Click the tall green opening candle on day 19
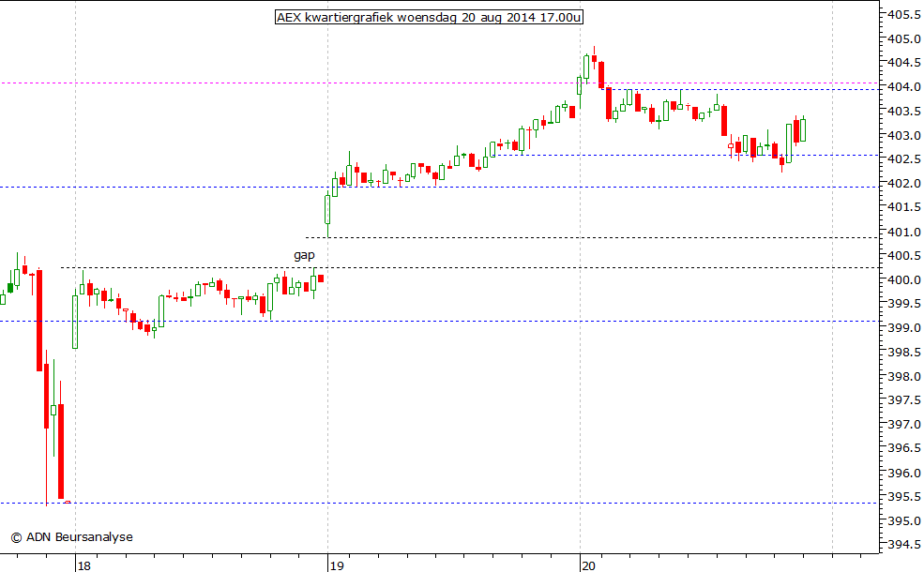The width and height of the screenshot is (924, 572). click(327, 210)
